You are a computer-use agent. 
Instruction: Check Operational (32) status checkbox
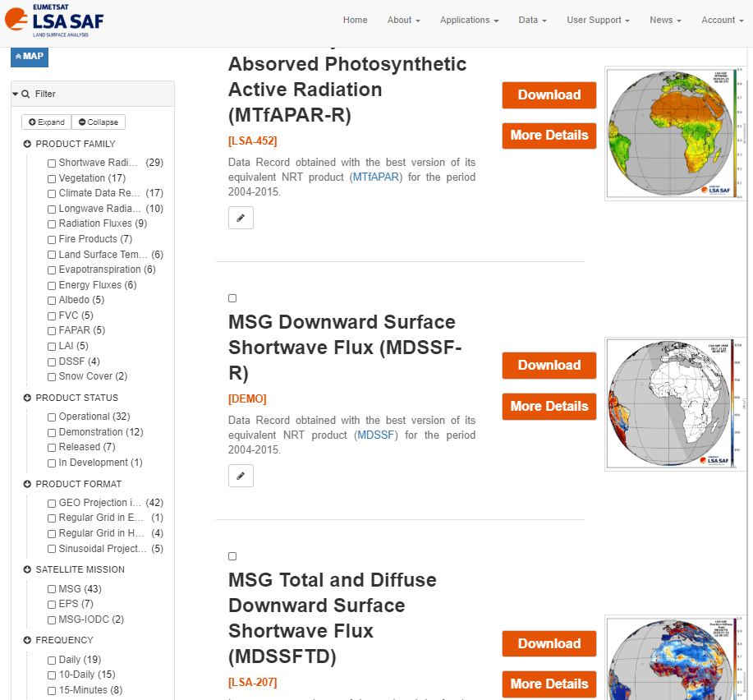[x=52, y=417]
